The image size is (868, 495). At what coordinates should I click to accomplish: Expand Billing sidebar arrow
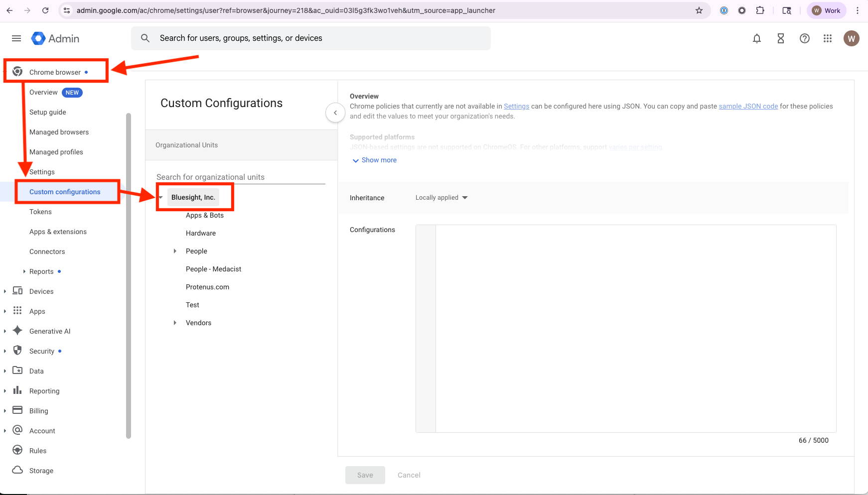coord(5,411)
